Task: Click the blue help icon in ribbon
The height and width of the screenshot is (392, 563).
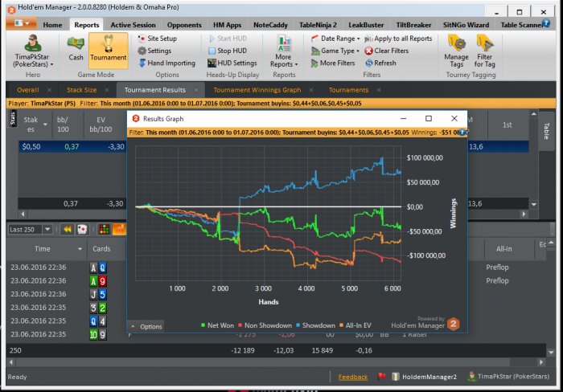Action: pos(546,23)
